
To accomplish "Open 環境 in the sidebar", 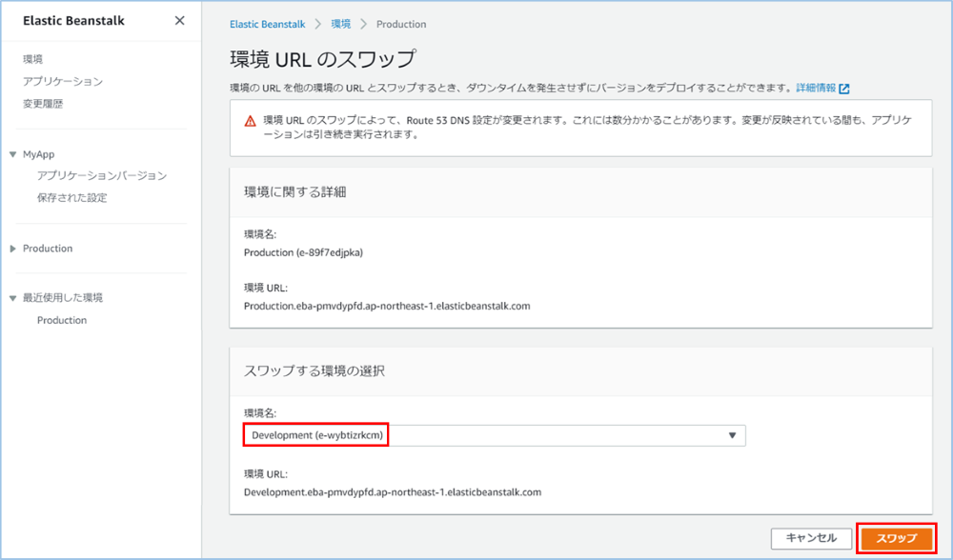I will pos(32,59).
